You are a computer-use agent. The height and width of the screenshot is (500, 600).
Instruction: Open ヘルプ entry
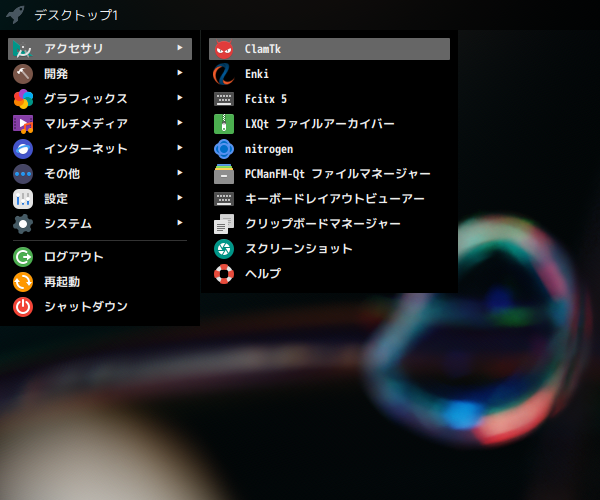(329, 274)
